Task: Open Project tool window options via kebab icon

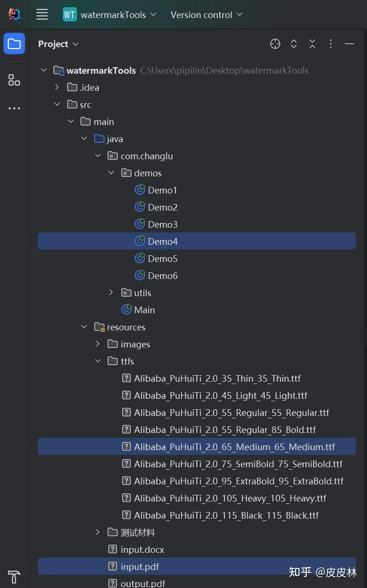Action: point(330,43)
